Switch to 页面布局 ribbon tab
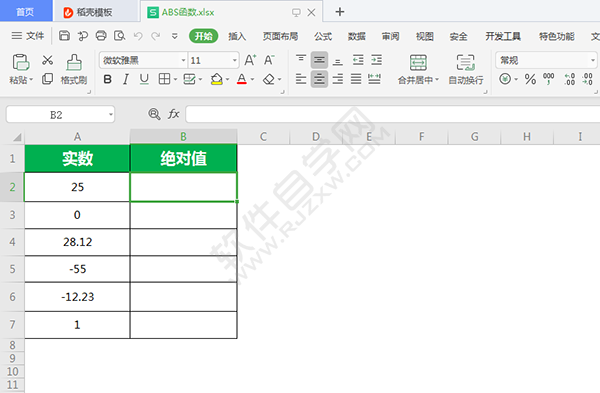Viewport: 600px width, 393px height. (x=280, y=36)
